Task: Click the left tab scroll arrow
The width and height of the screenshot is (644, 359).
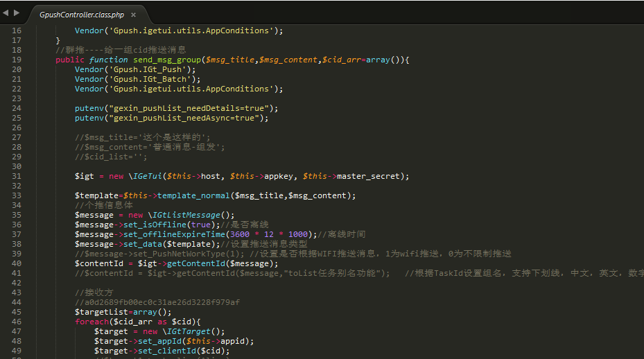Action: (x=6, y=13)
